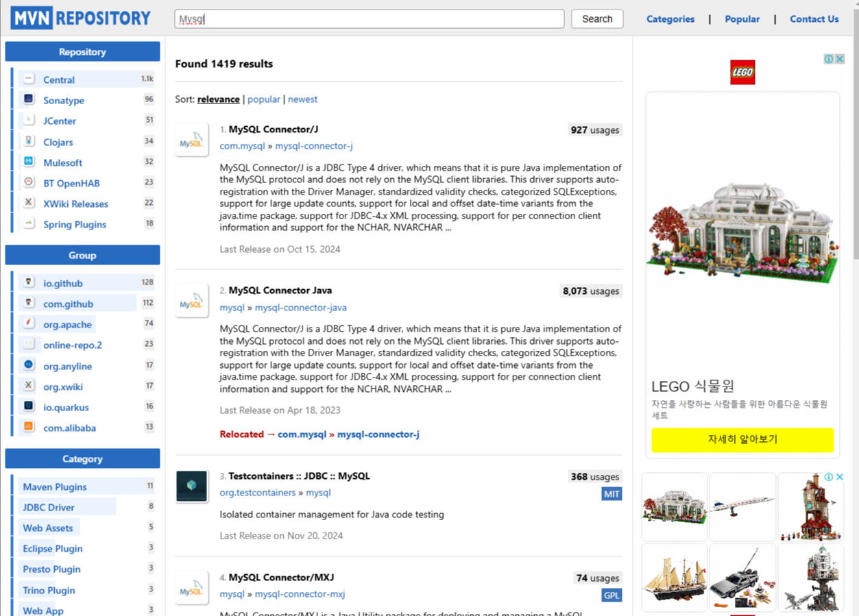Click the MVN Repository logo
Viewport: 859px width, 616px height.
(80, 19)
